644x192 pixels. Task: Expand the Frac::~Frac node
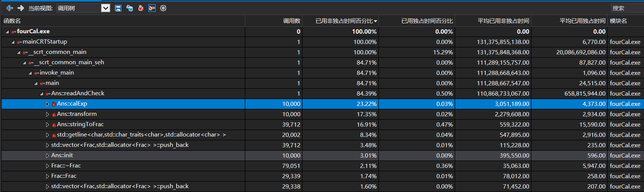click(47, 166)
